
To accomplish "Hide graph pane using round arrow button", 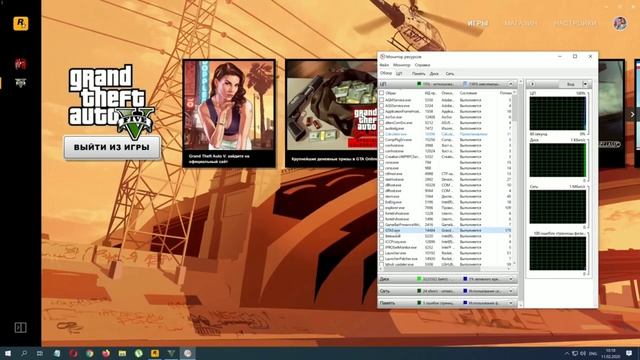I will (532, 84).
